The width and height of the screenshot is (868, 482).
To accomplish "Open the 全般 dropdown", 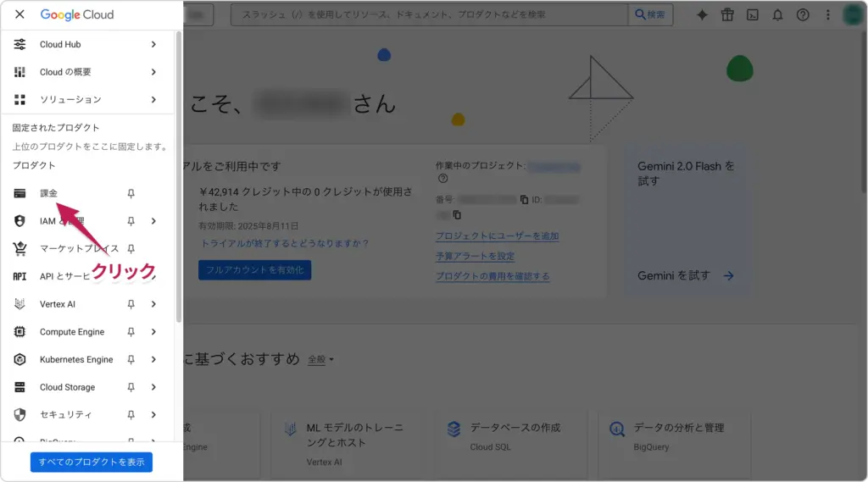I will (321, 360).
